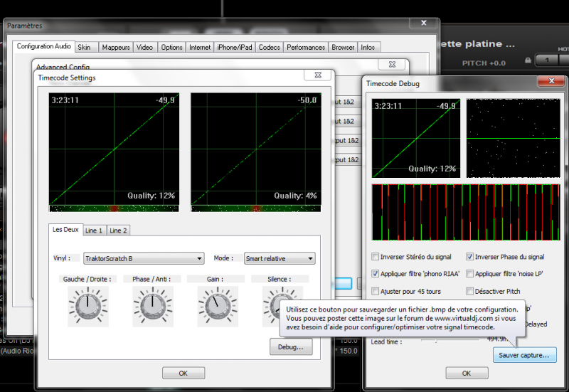Enable Inverser Stéréo du signal
Image resolution: width=569 pixels, height=392 pixels.
point(376,257)
